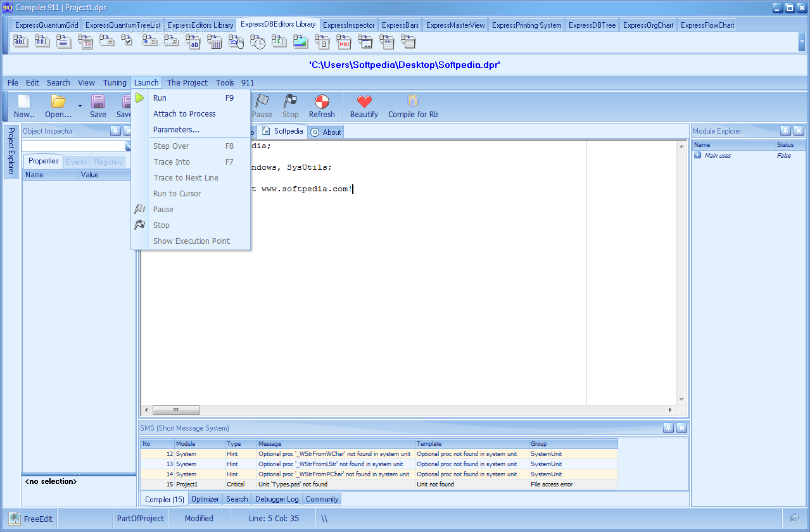
Task: Choose Attach to Process in Launch menu
Action: click(191, 113)
